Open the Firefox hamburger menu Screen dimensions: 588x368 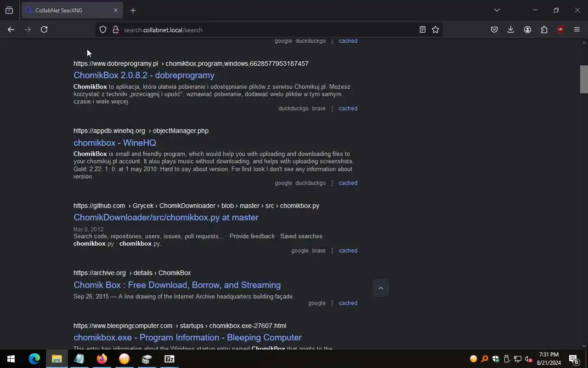pyautogui.click(x=577, y=29)
